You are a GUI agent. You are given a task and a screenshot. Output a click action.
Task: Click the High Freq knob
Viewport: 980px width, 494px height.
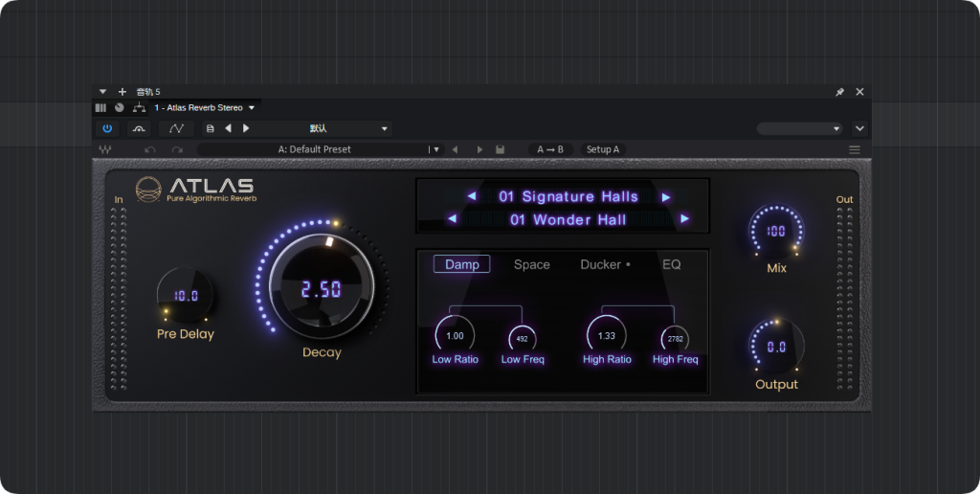click(x=675, y=339)
